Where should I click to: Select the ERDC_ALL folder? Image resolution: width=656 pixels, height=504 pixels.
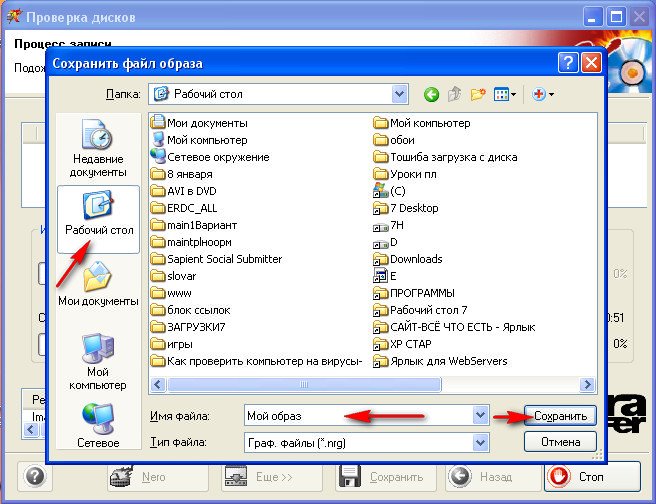point(184,208)
